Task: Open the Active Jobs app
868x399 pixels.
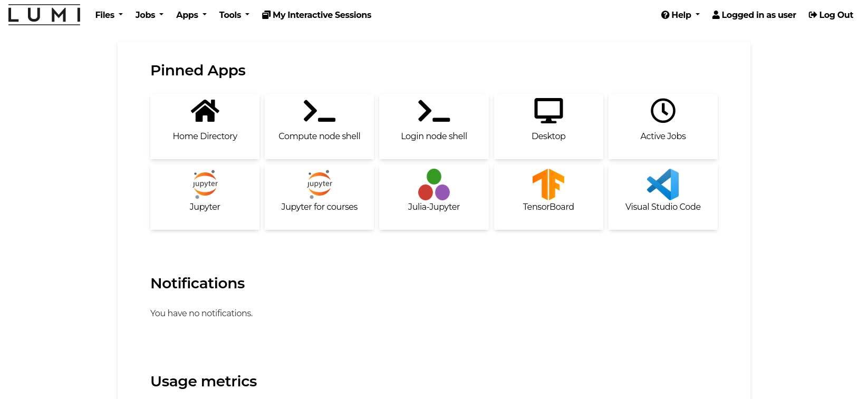Action: click(662, 126)
